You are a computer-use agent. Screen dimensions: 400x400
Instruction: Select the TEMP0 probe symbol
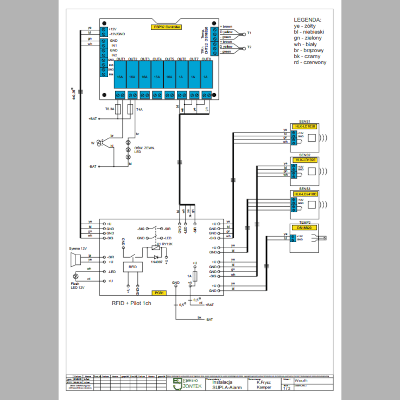coord(317,238)
